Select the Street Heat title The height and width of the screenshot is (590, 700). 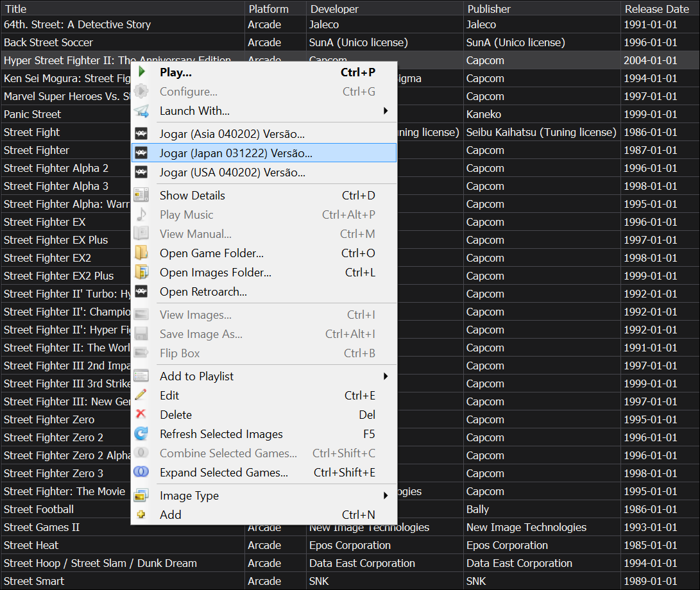(31, 544)
